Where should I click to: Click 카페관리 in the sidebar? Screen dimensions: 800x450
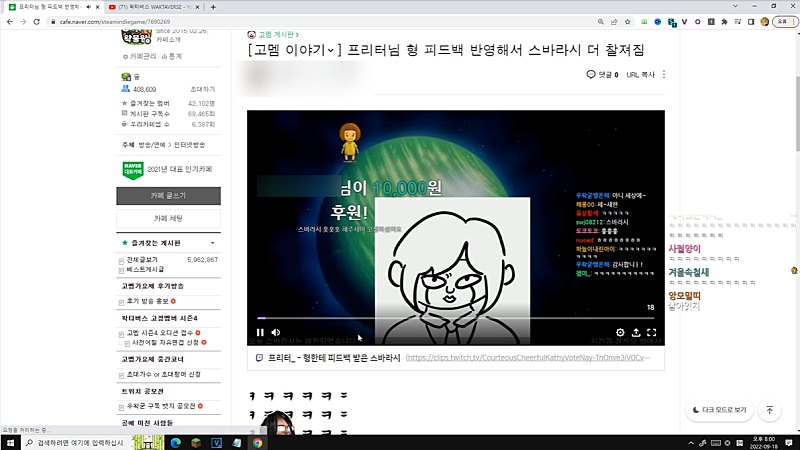tap(140, 56)
